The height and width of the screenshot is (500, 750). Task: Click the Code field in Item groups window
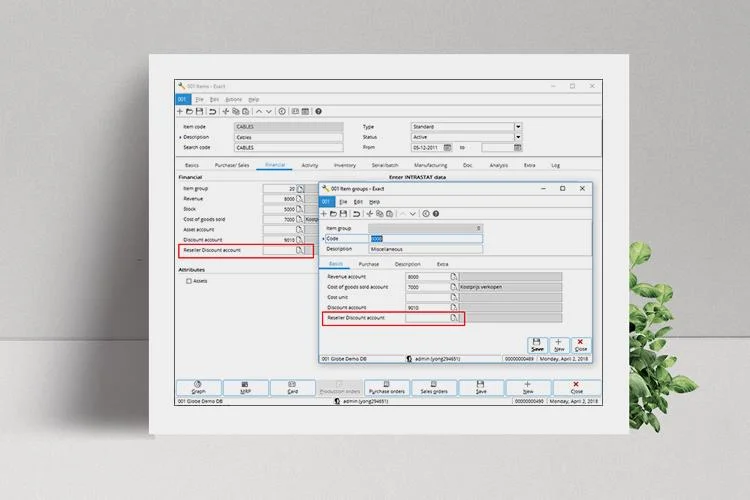426,239
